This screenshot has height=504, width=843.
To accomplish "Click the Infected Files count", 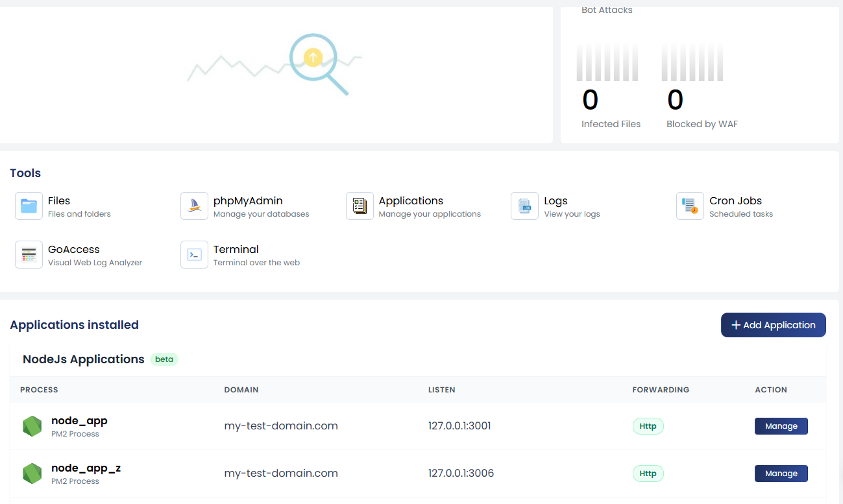I will click(x=590, y=100).
